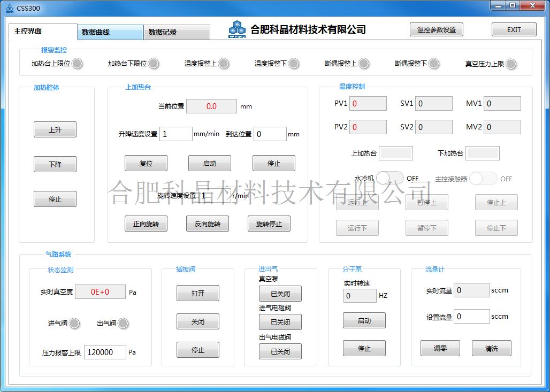Click the 调零 button
Screen dimensions: 550x392
point(440,348)
